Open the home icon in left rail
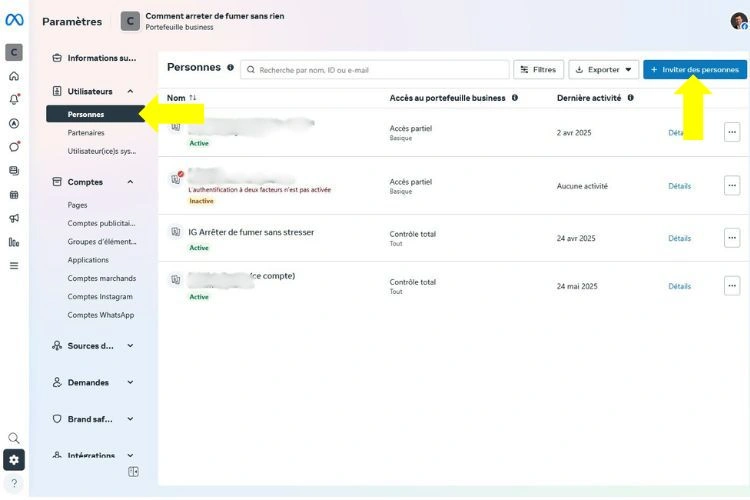Image resolution: width=750 pixels, height=500 pixels. (14, 76)
